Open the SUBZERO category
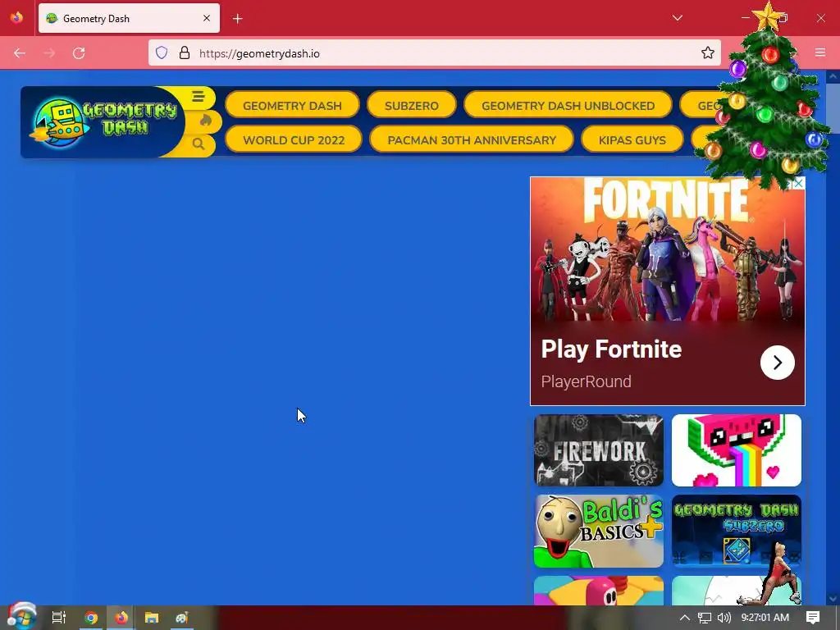The height and width of the screenshot is (630, 840). (412, 106)
